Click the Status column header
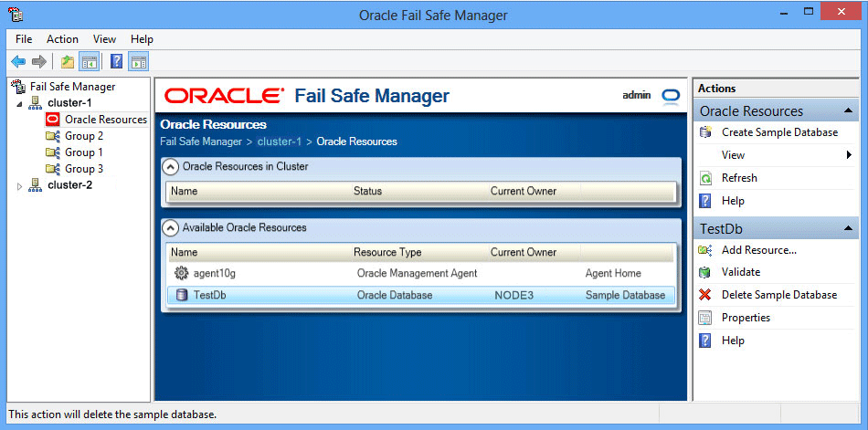868x430 pixels. pyautogui.click(x=367, y=192)
